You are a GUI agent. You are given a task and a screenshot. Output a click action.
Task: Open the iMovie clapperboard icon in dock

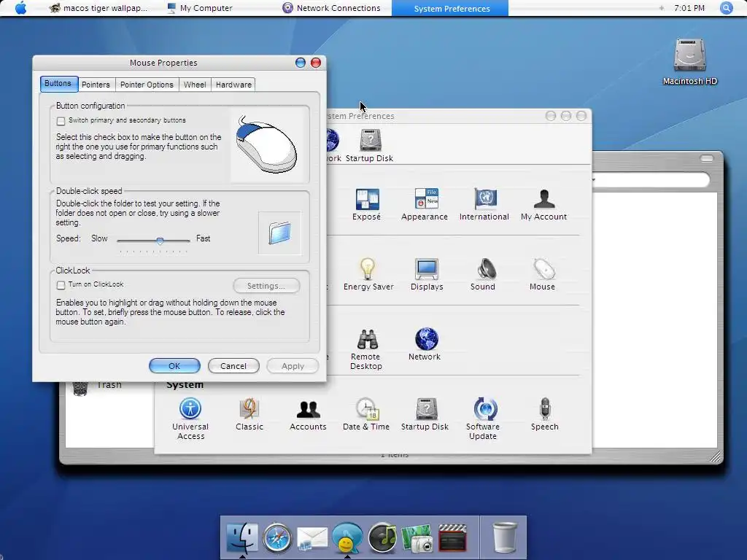[452, 538]
